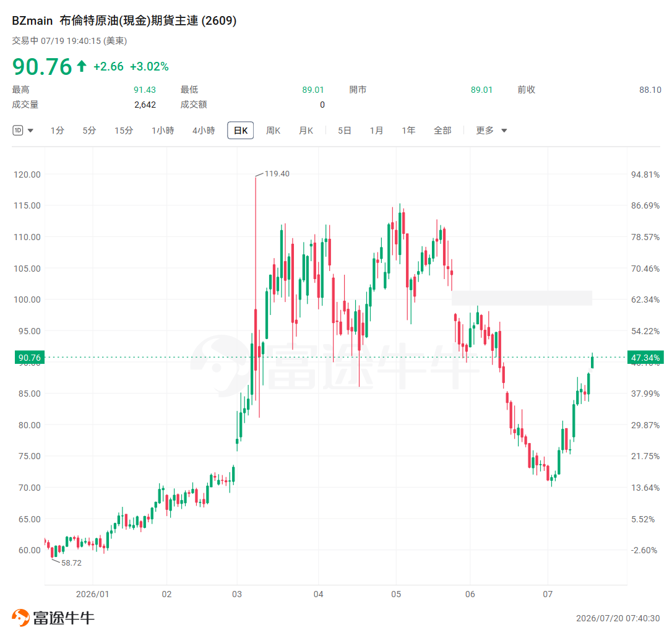The width and height of the screenshot is (672, 638).
Task: Click the 94.81% percentage axis label
Action: point(645,175)
